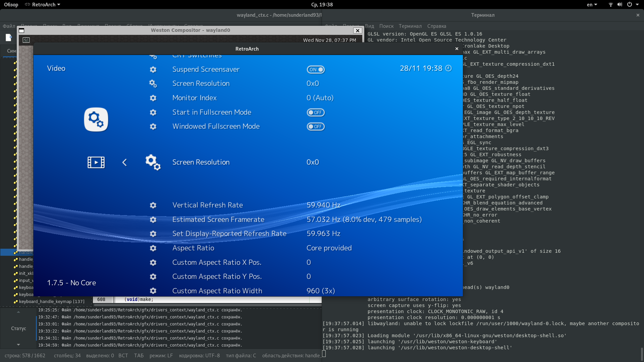Enable the Start in Fullscreen Mode switch

(316, 112)
